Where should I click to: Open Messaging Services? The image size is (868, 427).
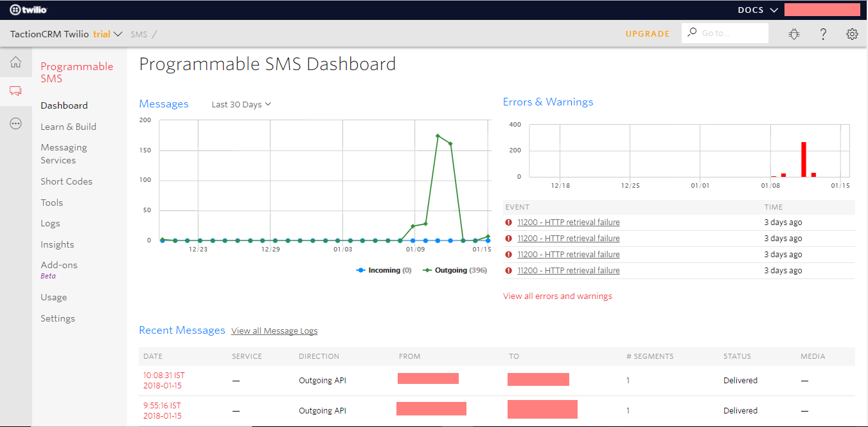pyautogui.click(x=64, y=154)
